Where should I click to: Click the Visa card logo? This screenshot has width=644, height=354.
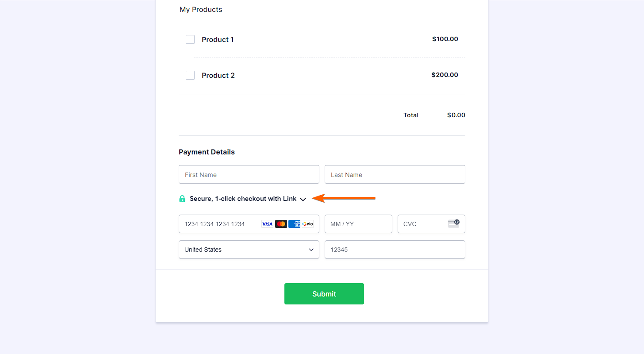(267, 224)
